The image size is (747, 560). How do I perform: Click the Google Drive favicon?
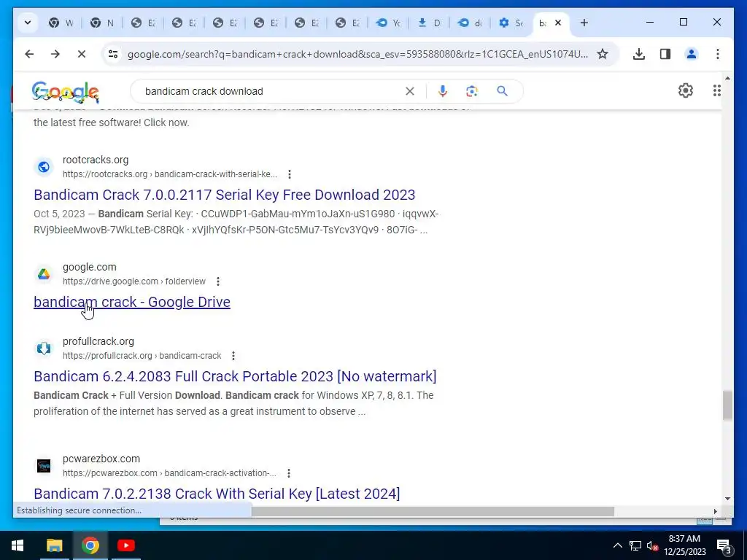[44, 274]
